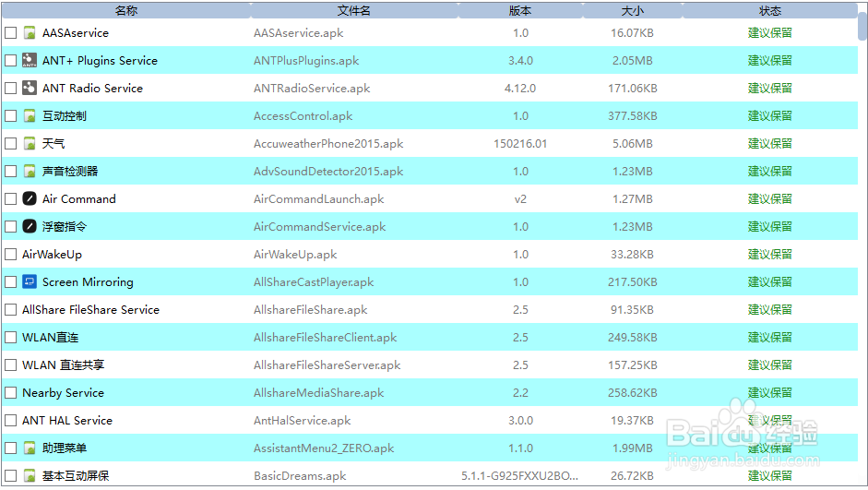Viewport: 868px width, 490px height.
Task: Check the AASAservice checkbox
Action: (10, 32)
